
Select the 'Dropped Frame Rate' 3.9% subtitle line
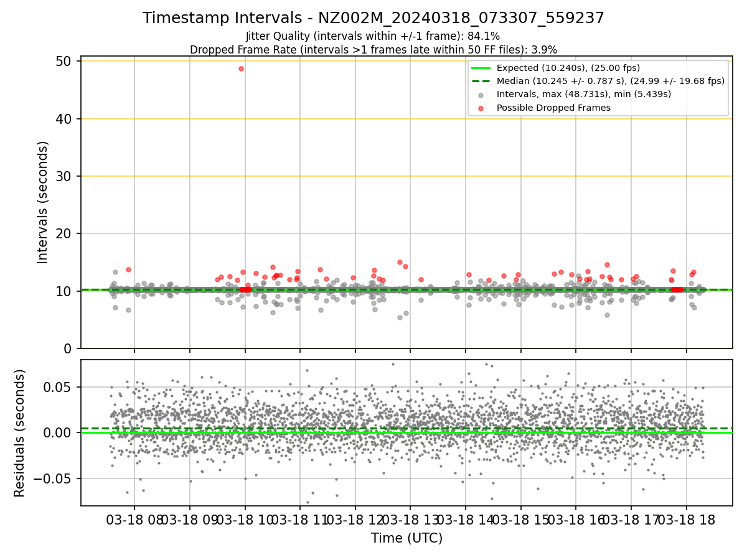pyautogui.click(x=374, y=49)
